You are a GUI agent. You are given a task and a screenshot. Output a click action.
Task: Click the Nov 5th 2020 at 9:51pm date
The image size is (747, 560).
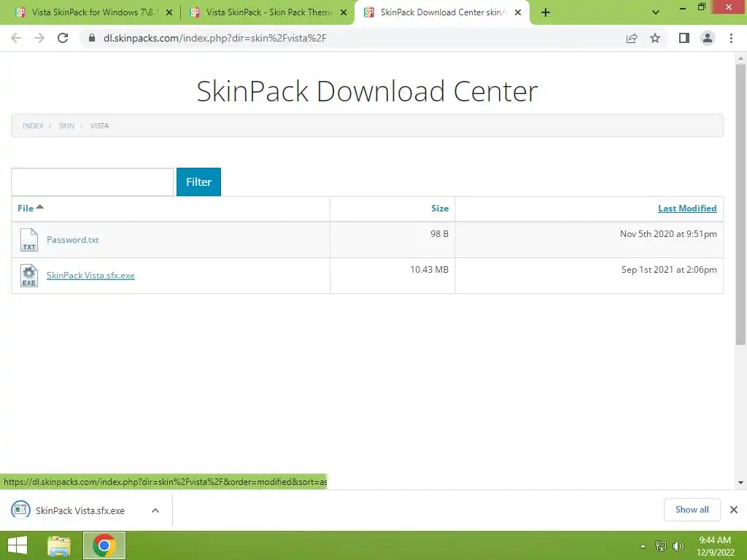pyautogui.click(x=668, y=234)
